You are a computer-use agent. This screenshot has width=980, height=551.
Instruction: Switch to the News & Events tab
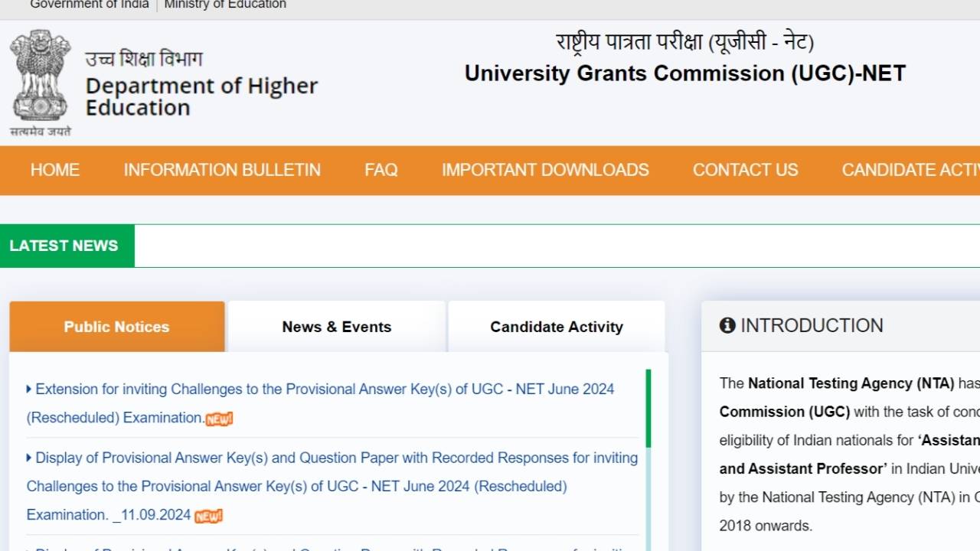point(336,327)
